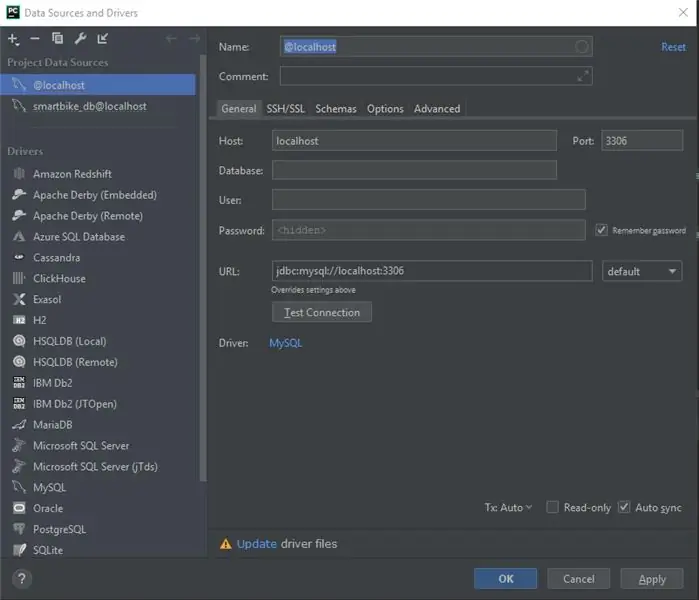The image size is (699, 600).
Task: Select the @localhost data source
Action: pos(98,85)
